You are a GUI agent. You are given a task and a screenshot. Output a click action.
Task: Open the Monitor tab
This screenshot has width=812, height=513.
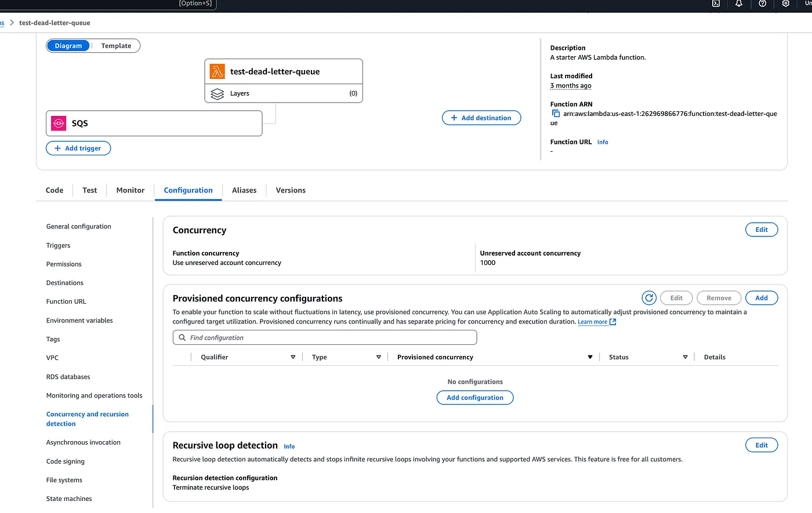[130, 190]
